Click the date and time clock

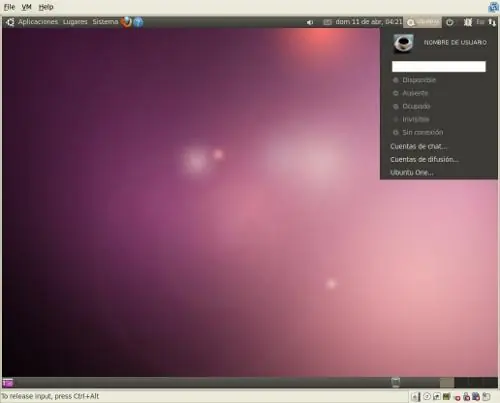coord(369,22)
